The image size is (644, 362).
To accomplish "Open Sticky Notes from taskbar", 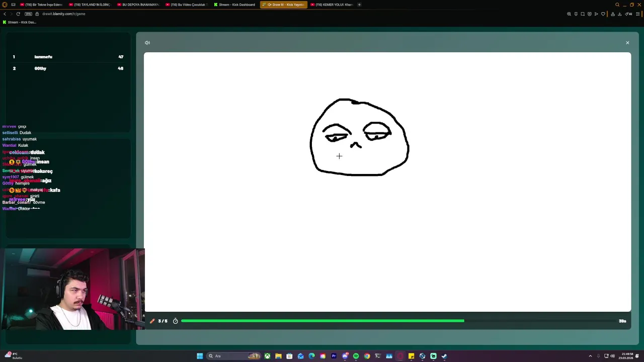I will point(411,356).
